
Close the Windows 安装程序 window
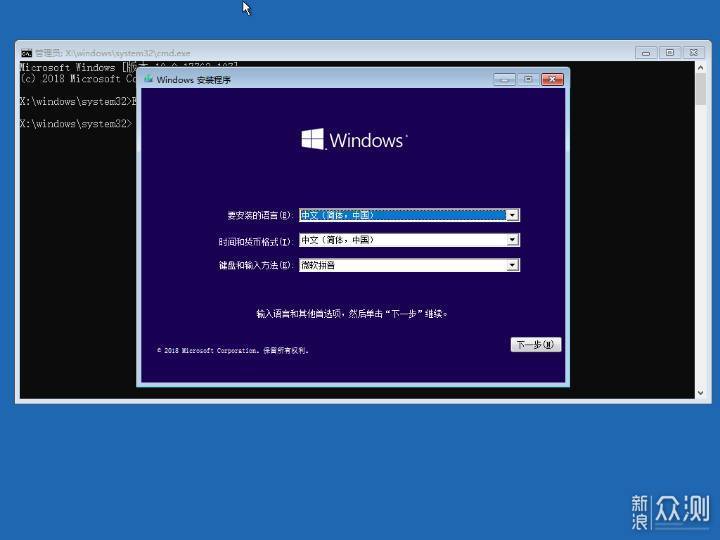tap(552, 79)
